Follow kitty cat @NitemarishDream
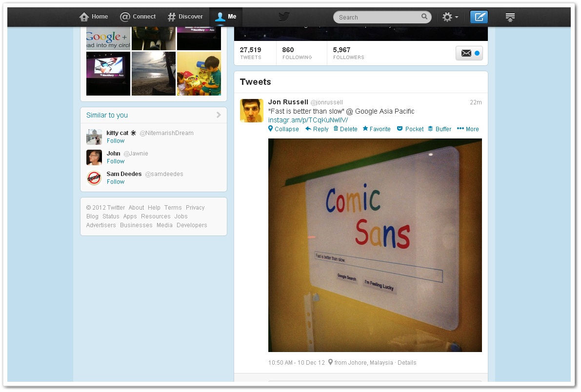Viewport: 581px width, 392px height. 116,141
